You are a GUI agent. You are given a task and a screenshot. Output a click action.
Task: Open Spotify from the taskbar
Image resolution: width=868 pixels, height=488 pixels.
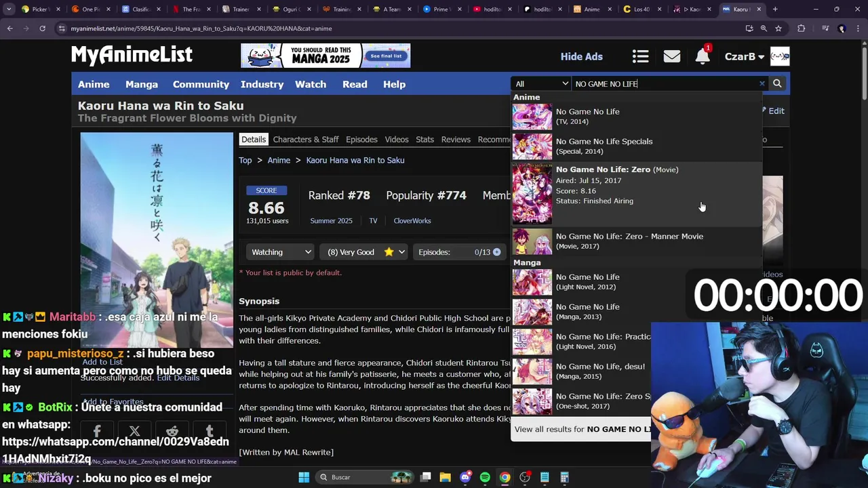[485, 477]
